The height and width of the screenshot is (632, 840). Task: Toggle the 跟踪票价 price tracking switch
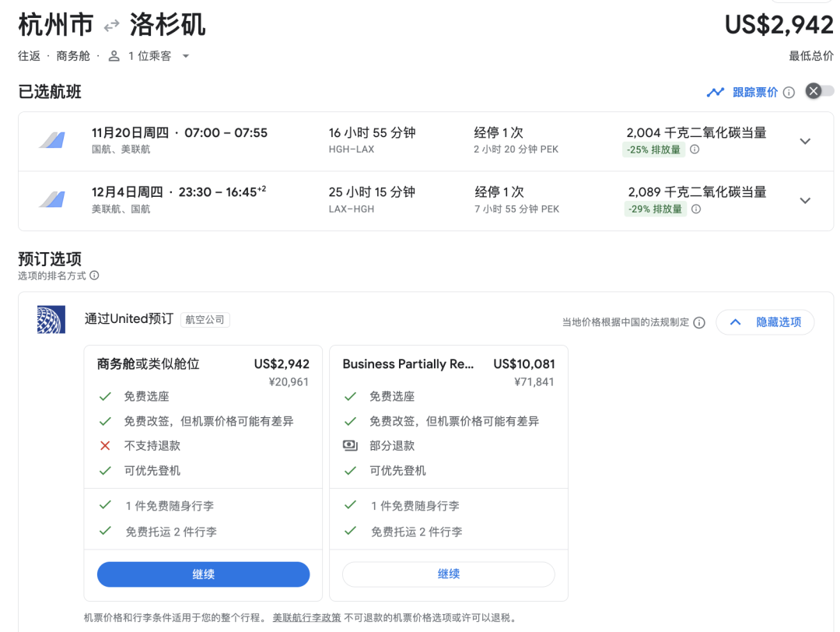tap(820, 92)
